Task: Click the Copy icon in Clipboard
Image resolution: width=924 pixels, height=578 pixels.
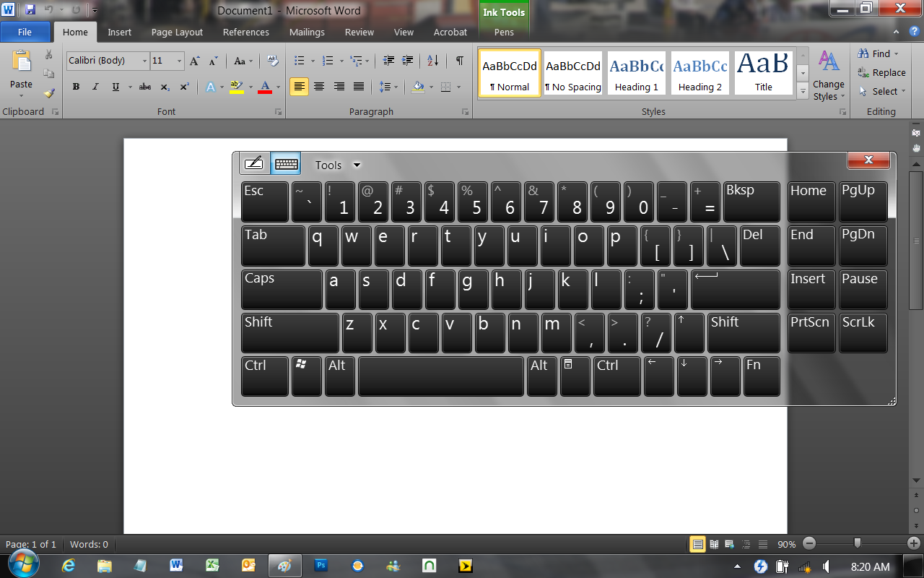Action: (x=48, y=74)
